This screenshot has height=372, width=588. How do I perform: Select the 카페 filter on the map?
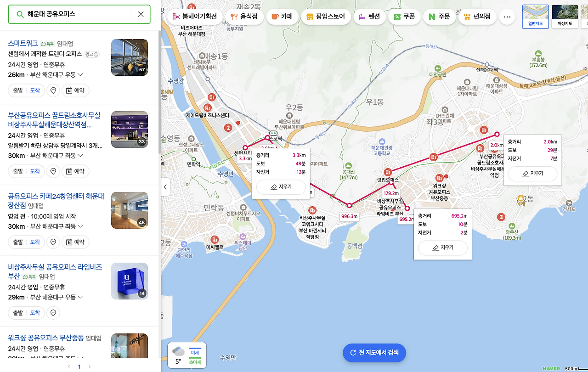pyautogui.click(x=282, y=16)
